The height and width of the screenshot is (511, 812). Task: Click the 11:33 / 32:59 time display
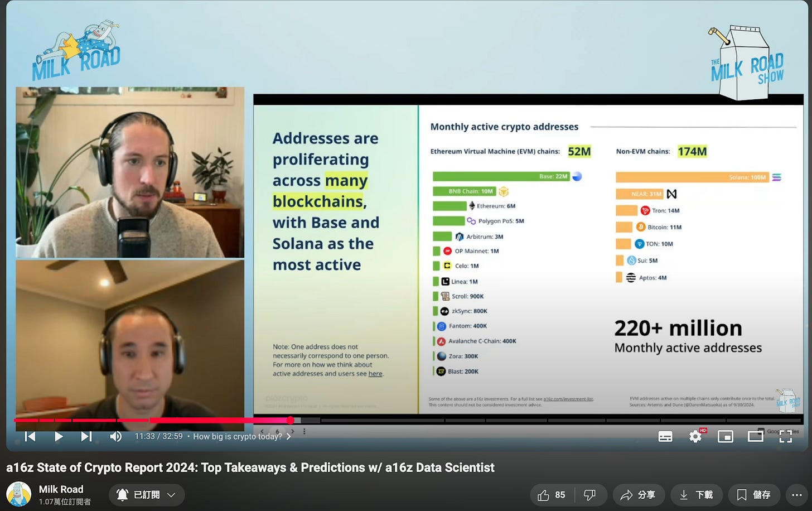click(158, 436)
